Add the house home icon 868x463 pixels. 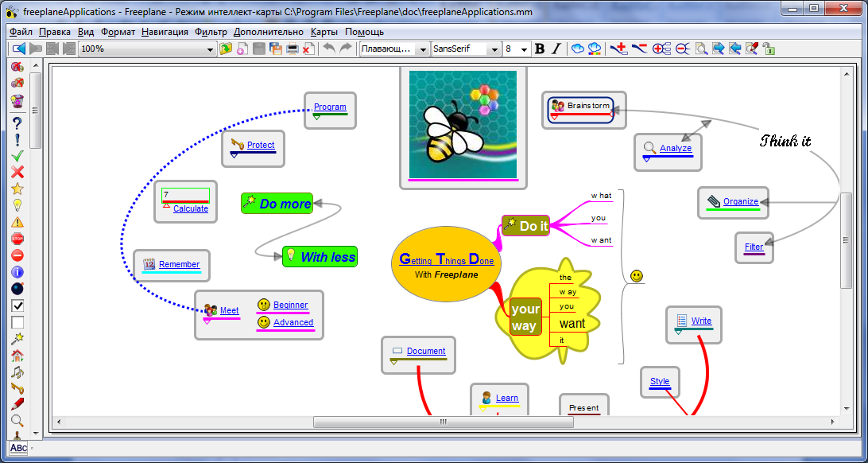point(17,355)
